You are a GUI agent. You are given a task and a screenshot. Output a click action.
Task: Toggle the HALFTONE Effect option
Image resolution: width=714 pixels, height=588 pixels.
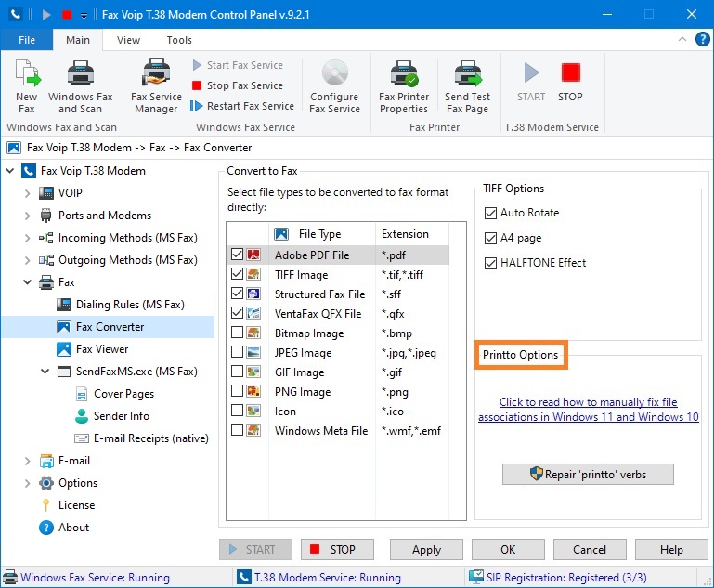pos(536,263)
